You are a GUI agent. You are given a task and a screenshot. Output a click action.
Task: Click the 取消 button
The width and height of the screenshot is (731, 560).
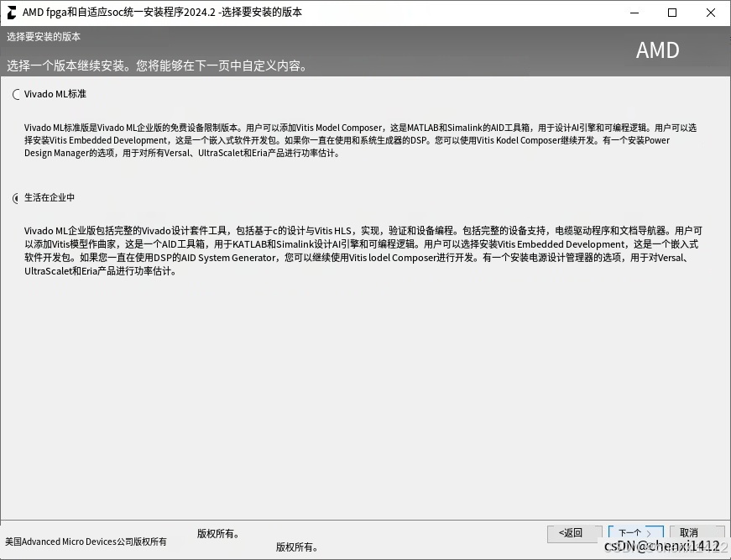(697, 533)
